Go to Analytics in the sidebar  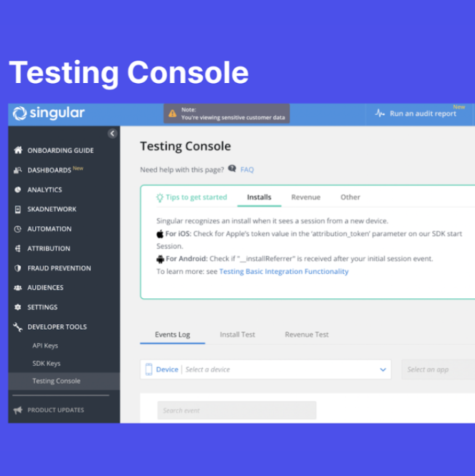pyautogui.click(x=45, y=190)
